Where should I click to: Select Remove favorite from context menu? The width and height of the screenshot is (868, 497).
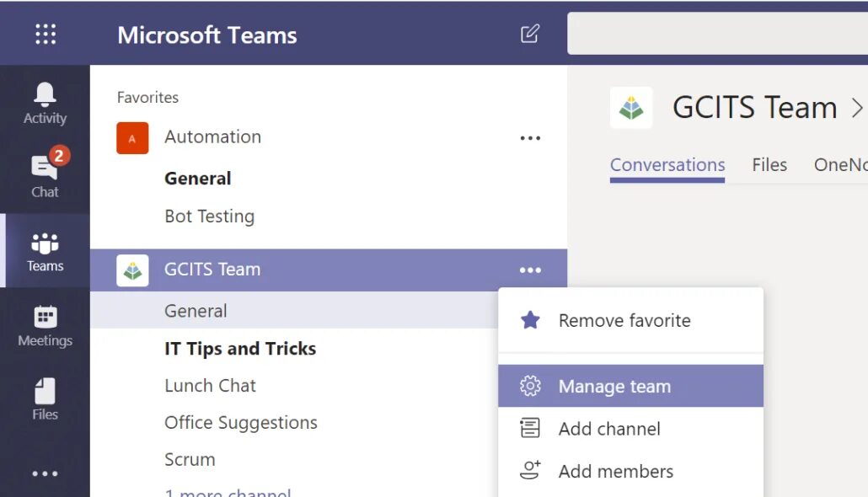(630, 320)
